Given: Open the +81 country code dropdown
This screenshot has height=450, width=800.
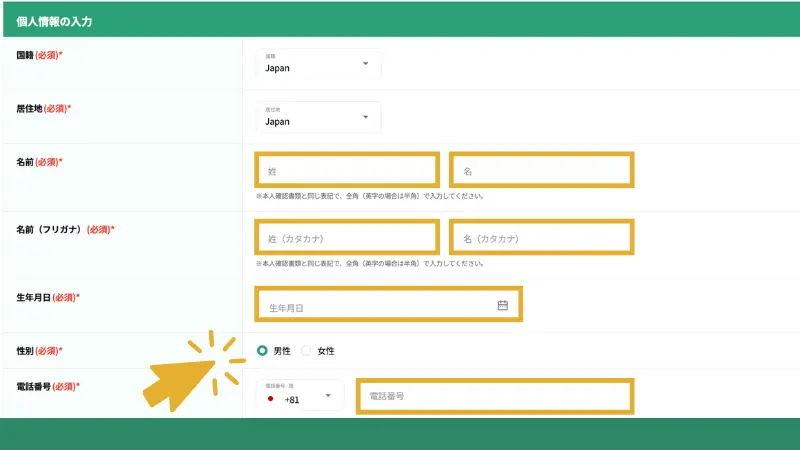Looking at the screenshot, I should click(300, 395).
